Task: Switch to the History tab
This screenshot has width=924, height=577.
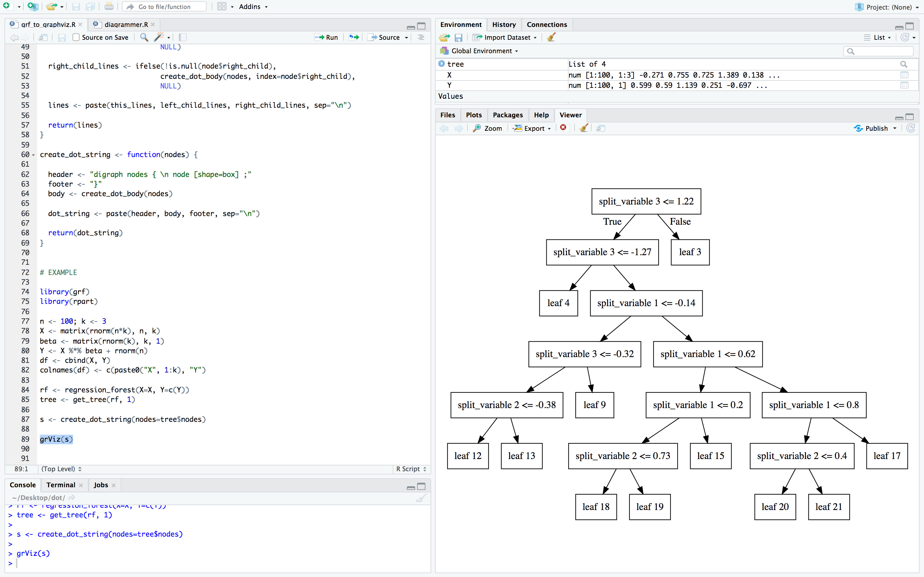Action: [x=504, y=24]
